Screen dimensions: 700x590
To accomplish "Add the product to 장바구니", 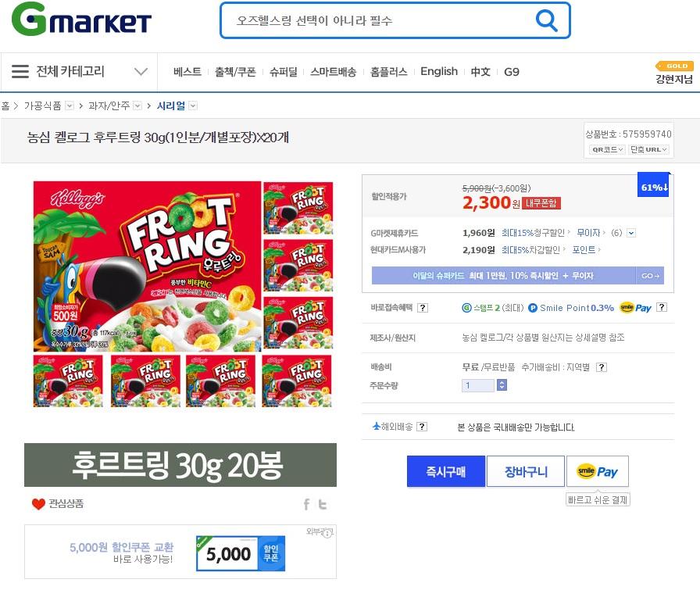I will [x=526, y=471].
